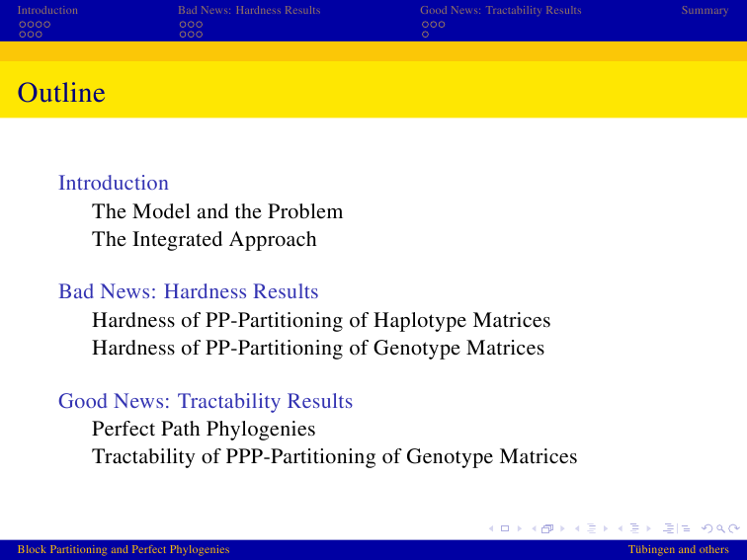Go to previous frame arrow
747x560 pixels.
coord(534,528)
